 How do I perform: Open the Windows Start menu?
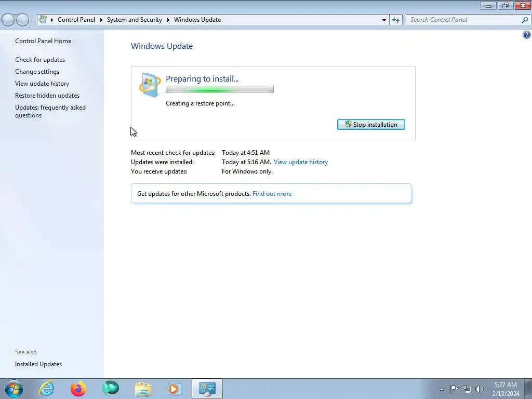click(14, 389)
